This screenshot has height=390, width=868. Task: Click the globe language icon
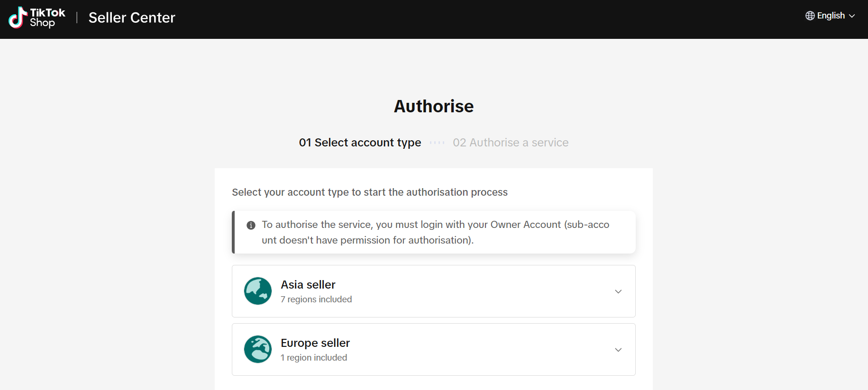click(x=810, y=16)
